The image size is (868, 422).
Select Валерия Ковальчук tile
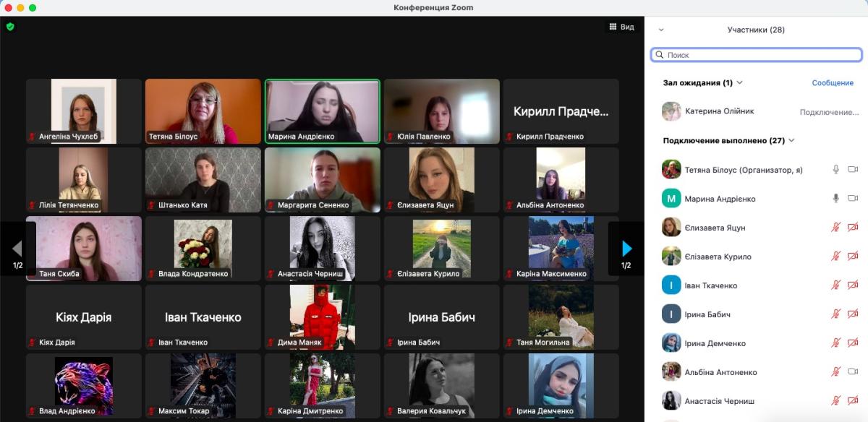coord(442,385)
